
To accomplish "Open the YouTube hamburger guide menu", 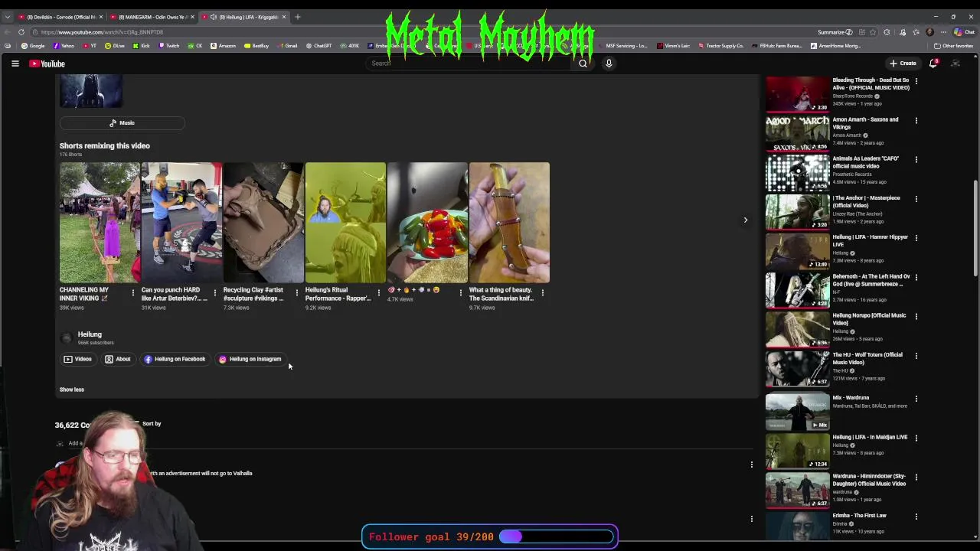I will click(x=15, y=64).
